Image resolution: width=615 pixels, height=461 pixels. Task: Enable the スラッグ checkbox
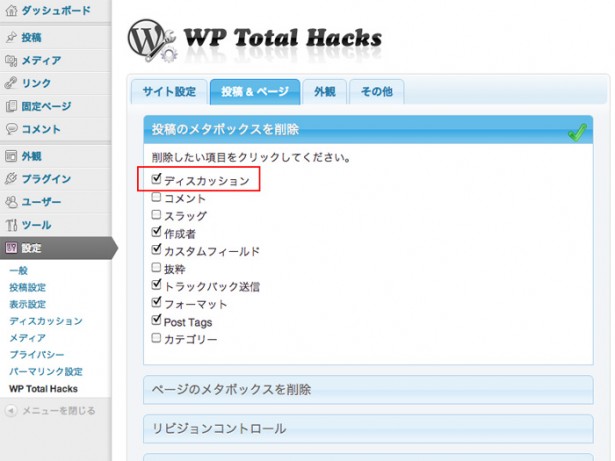pyautogui.click(x=156, y=215)
